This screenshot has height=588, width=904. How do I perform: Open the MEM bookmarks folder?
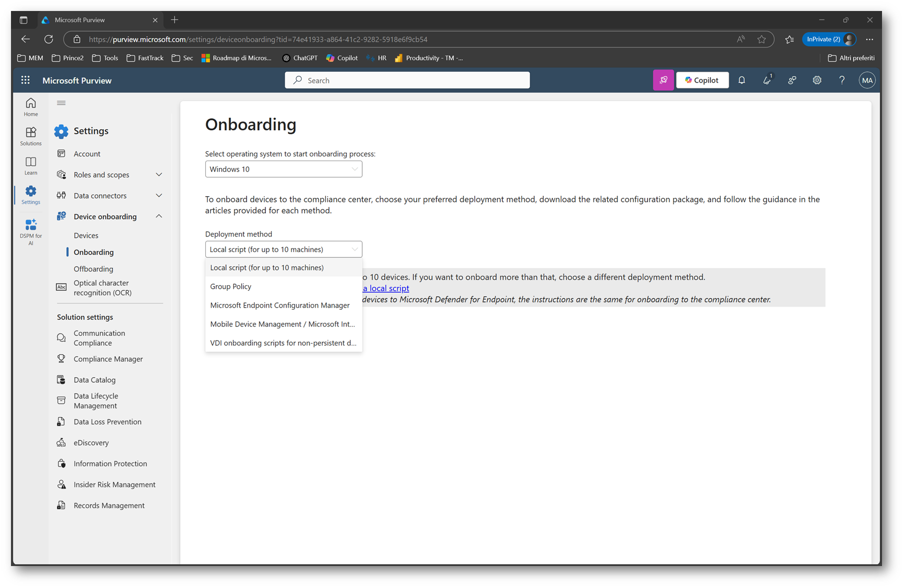(x=30, y=58)
